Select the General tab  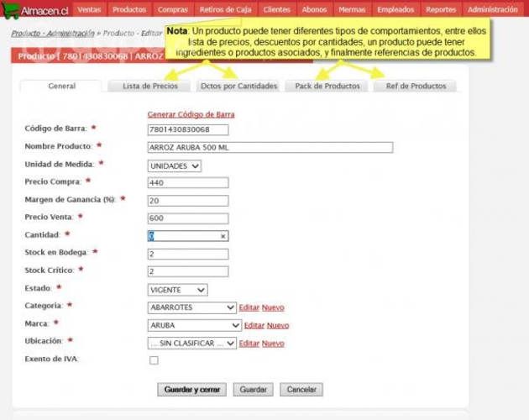(x=61, y=86)
